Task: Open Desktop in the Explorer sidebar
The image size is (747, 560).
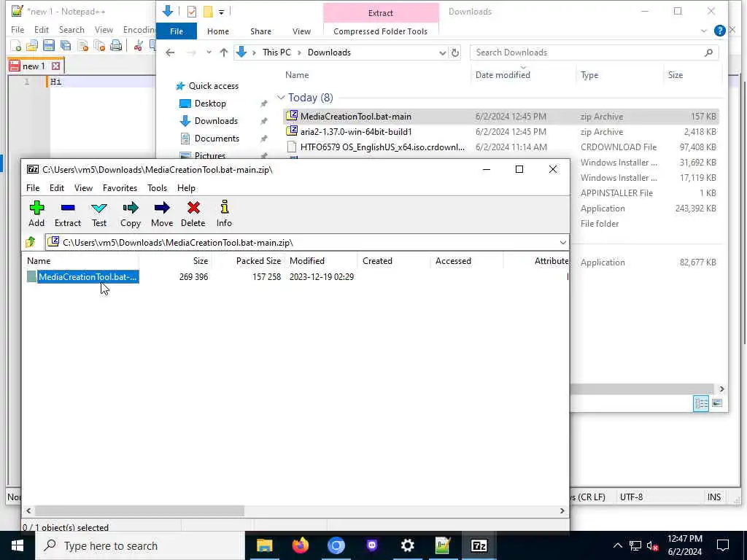Action: click(210, 104)
